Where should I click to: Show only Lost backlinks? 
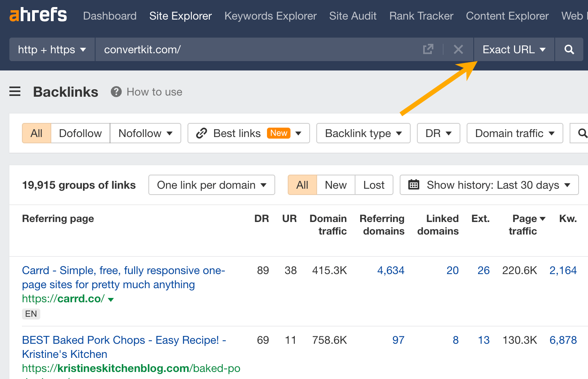373,184
